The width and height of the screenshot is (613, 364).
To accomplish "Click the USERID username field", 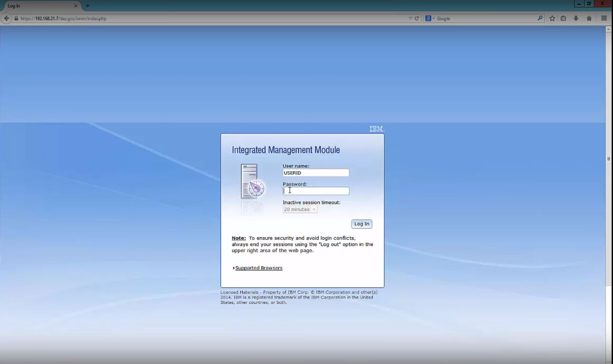I will [315, 172].
